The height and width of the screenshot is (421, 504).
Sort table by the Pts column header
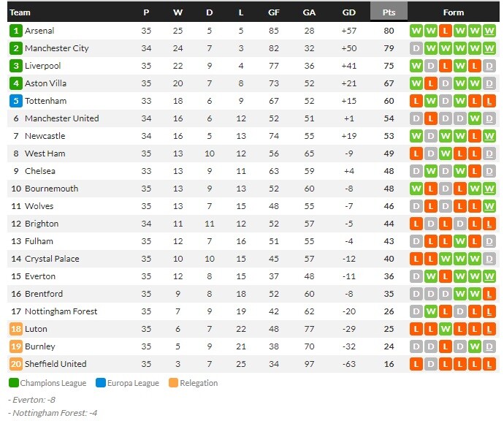coord(389,12)
